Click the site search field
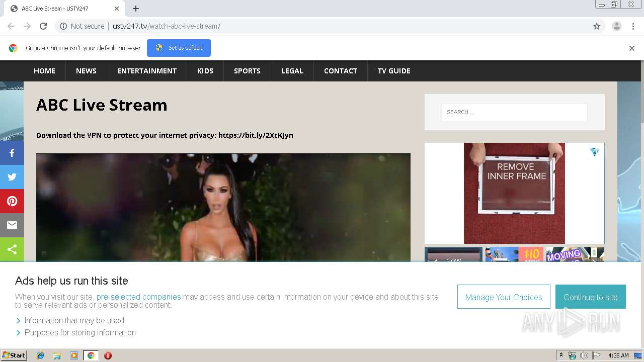This screenshot has height=362, width=644. click(514, 112)
